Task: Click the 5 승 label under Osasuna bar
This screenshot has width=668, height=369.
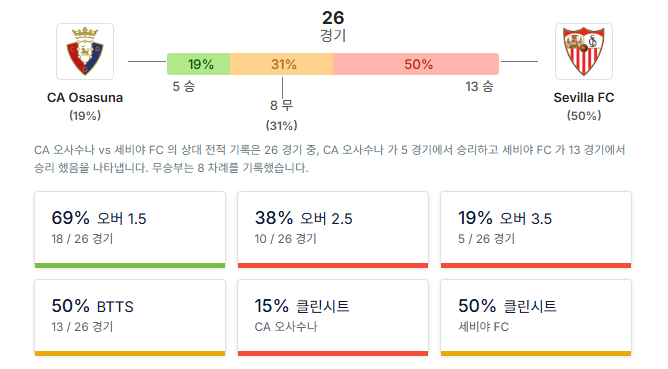Action: 184,86
